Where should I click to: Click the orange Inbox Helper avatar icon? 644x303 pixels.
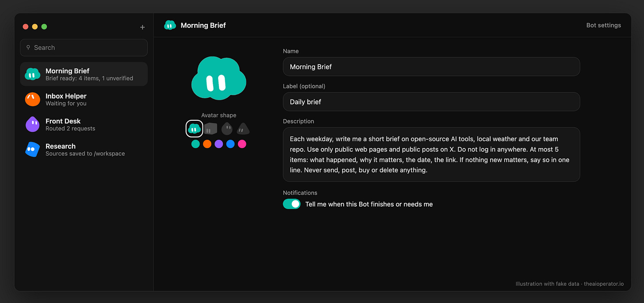[x=32, y=99]
